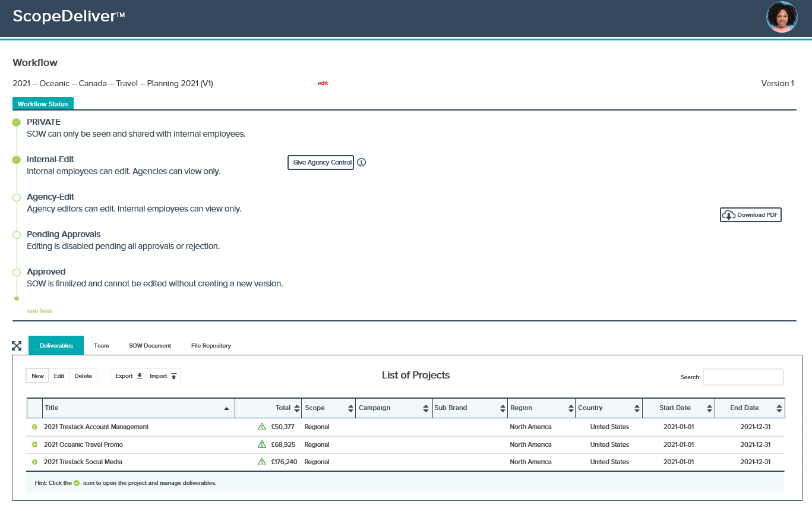Click the info icon beside Give Agency Control
The image size is (812, 511).
point(362,162)
